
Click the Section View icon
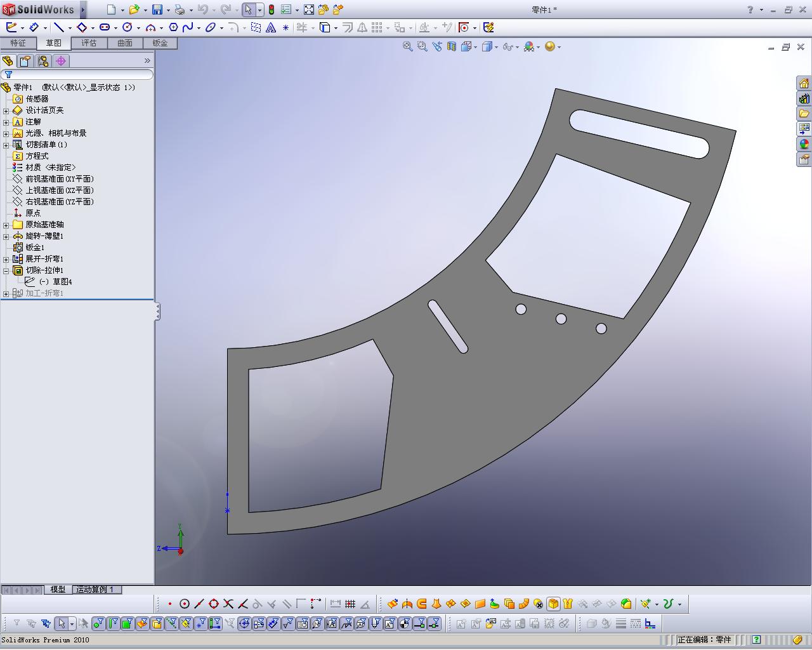click(452, 46)
